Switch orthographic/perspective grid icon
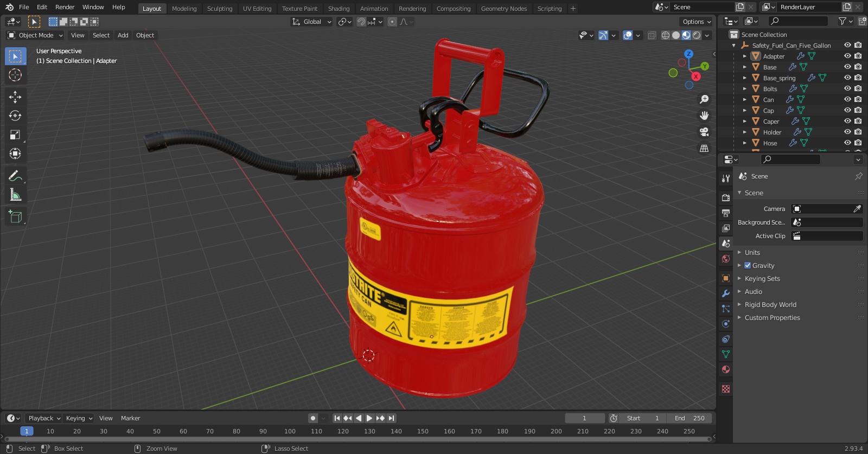 click(704, 148)
